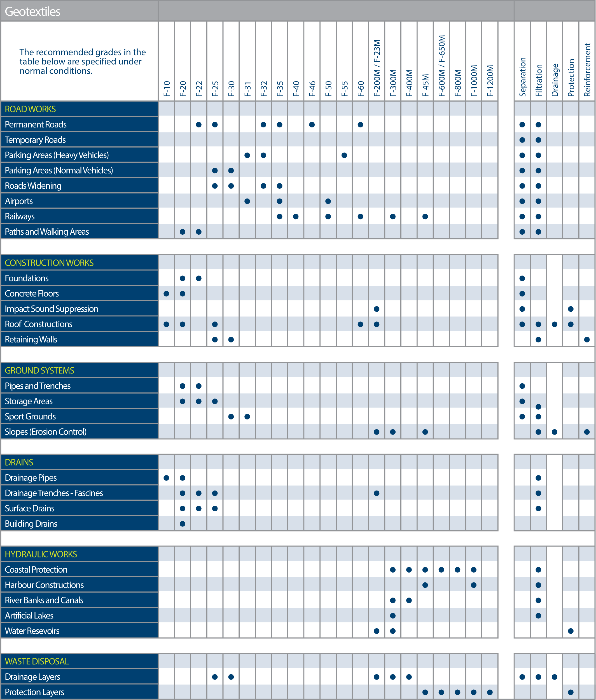
Task: Click the Geotextiles title bar
Action: pyautogui.click(x=32, y=11)
